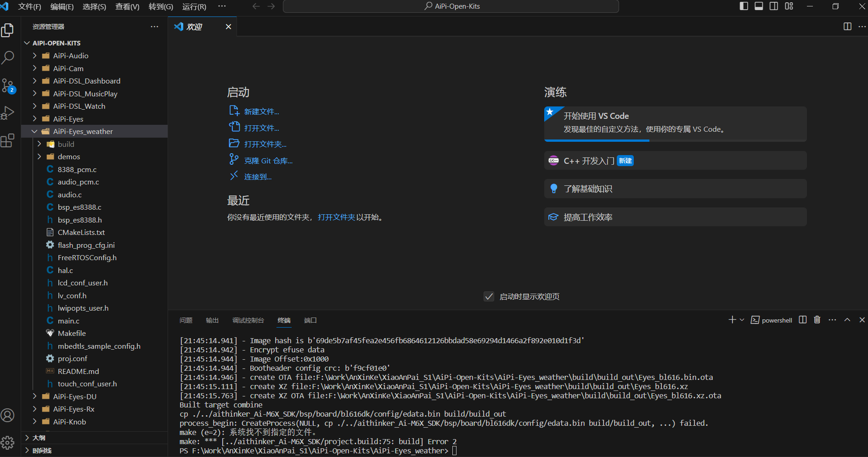Expand the AiPi-DSL_Dashboard folder
The width and height of the screenshot is (868, 457).
tap(94, 81)
